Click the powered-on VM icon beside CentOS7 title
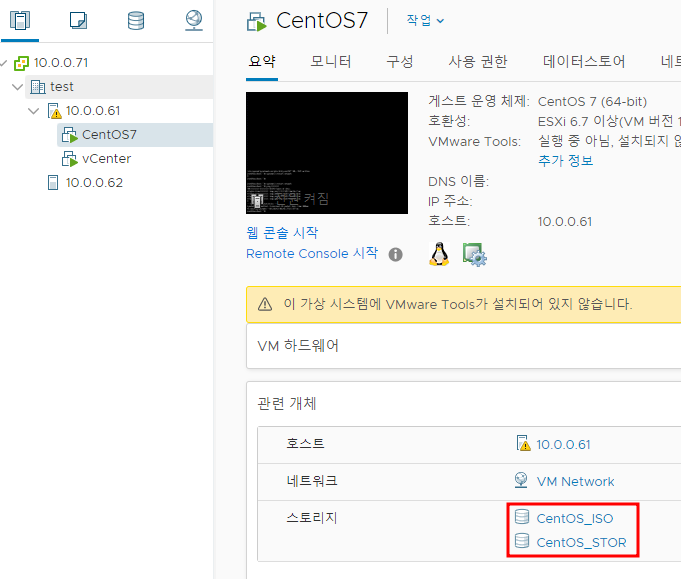The height and width of the screenshot is (579, 681). click(257, 22)
